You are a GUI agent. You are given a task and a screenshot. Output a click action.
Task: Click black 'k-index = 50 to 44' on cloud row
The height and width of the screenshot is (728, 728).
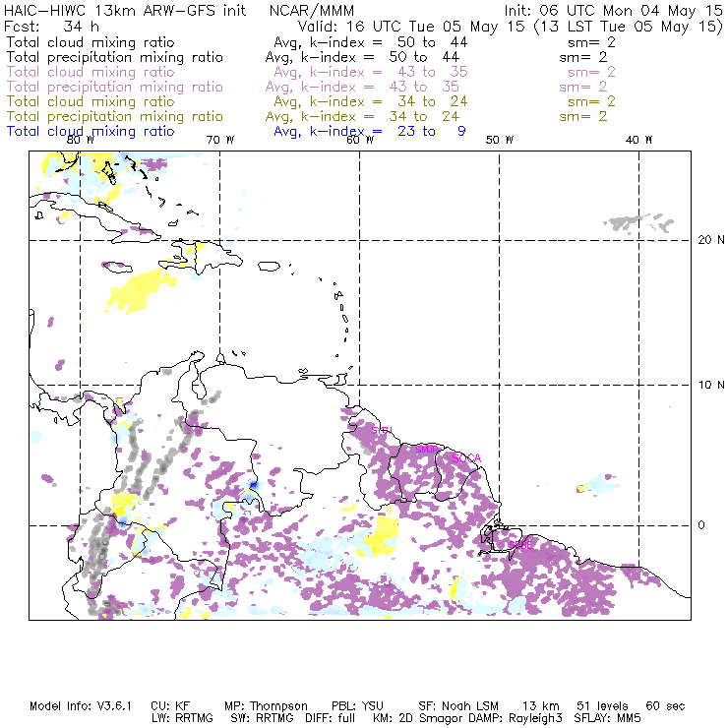coord(389,42)
